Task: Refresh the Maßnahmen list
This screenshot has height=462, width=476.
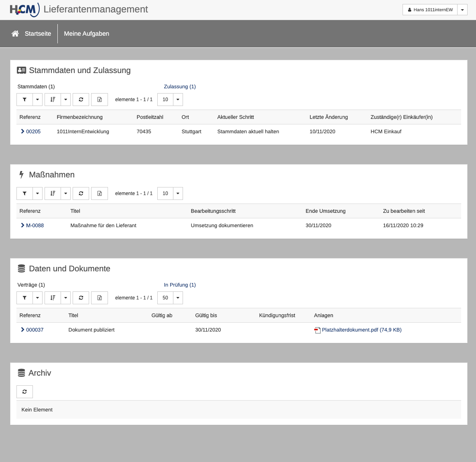Action: tap(81, 193)
